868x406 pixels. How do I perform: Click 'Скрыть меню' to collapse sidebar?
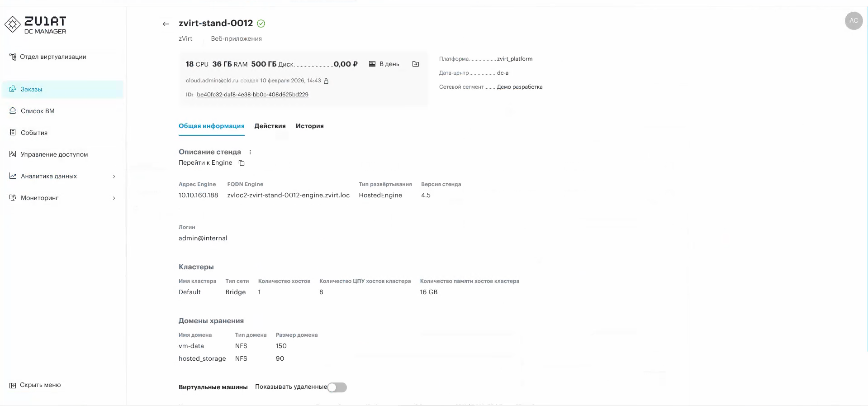[40, 385]
